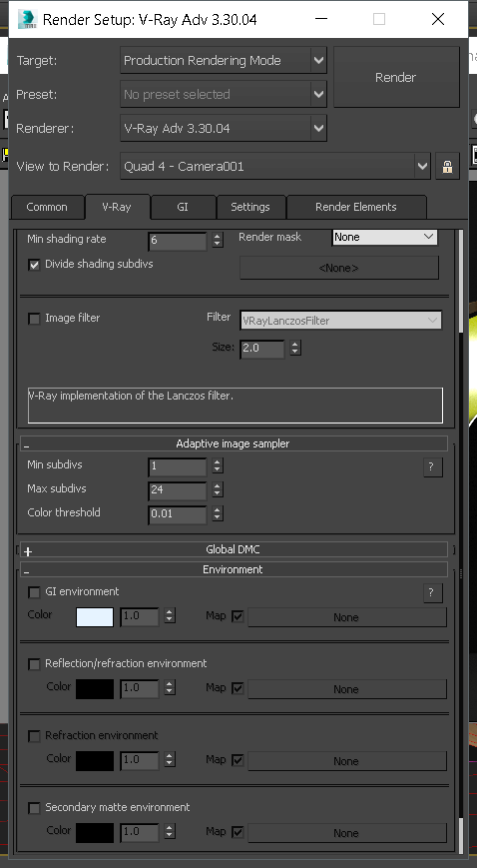This screenshot has width=477, height=868.
Task: Click the Render button
Action: [x=395, y=77]
